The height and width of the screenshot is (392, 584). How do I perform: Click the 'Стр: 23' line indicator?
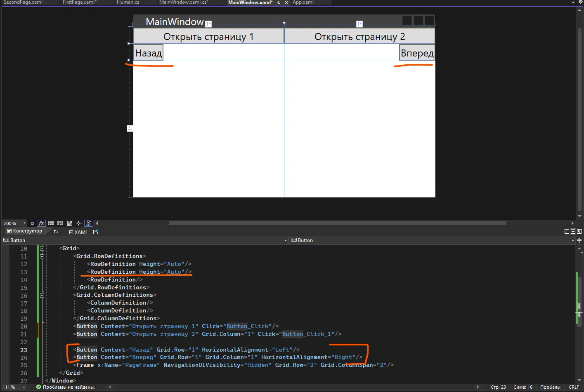498,387
